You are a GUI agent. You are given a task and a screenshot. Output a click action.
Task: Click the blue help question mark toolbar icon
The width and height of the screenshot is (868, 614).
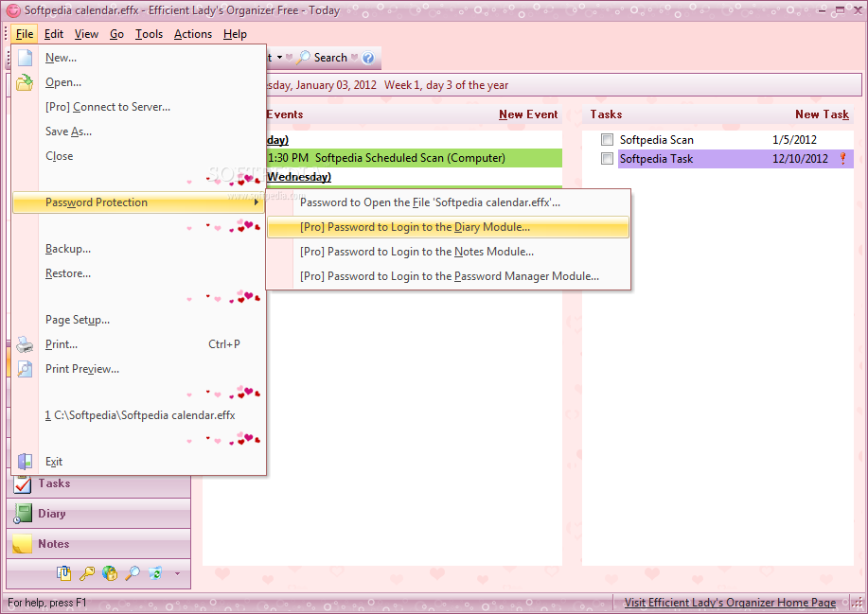368,58
